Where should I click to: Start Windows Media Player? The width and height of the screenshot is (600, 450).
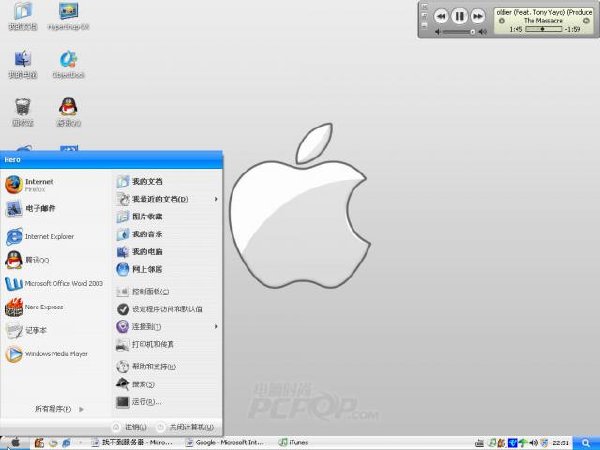47,354
